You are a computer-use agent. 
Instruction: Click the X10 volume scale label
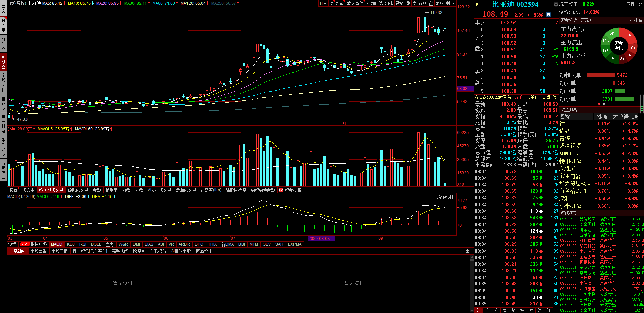point(461,184)
